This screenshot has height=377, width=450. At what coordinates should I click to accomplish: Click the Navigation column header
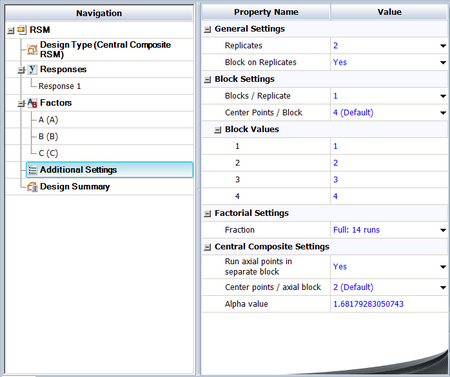pyautogui.click(x=99, y=13)
